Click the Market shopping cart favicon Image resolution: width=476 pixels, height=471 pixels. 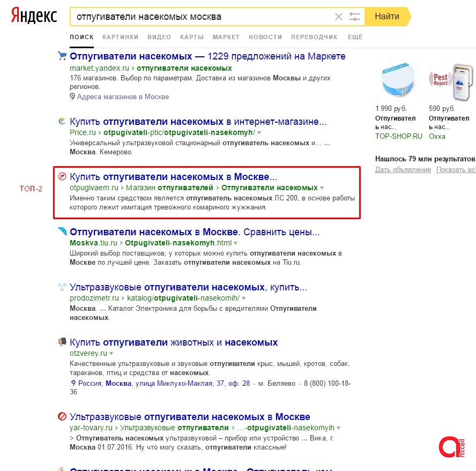pyautogui.click(x=62, y=56)
